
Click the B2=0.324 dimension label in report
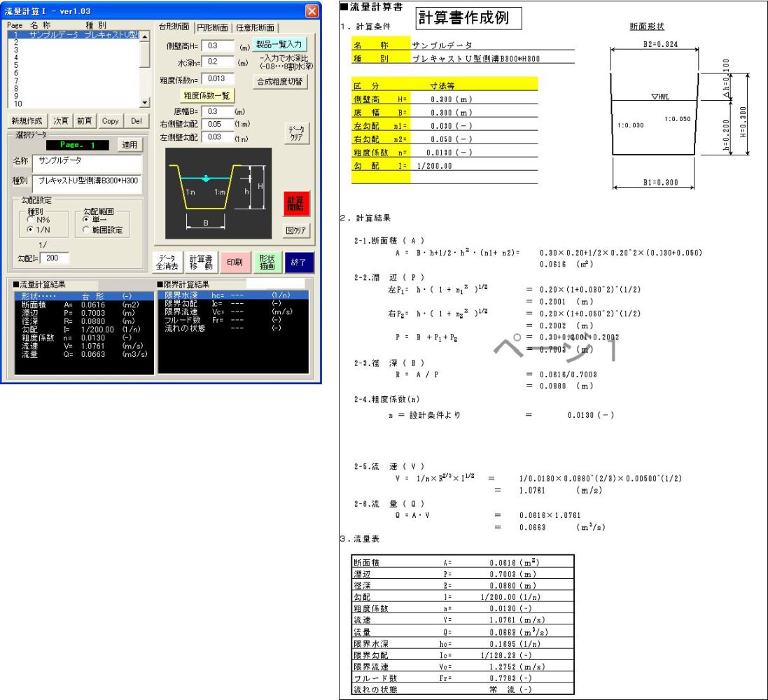coord(661,45)
